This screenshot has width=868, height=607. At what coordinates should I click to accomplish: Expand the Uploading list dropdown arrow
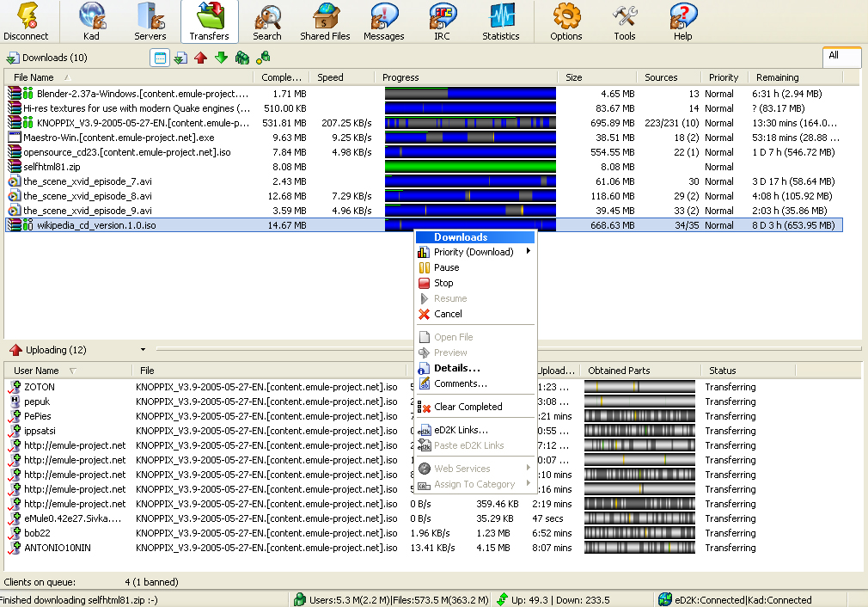[144, 350]
